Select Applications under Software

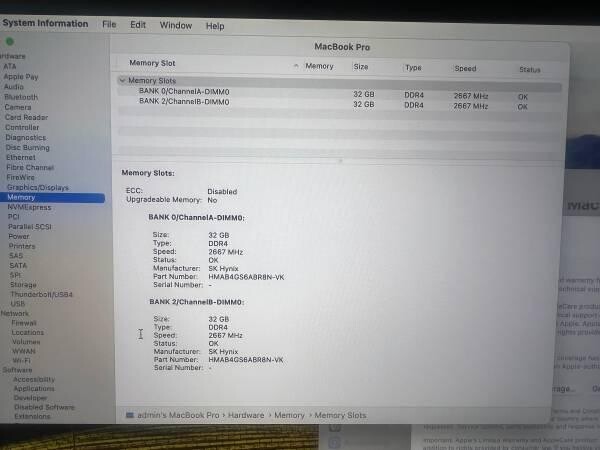tap(34, 388)
